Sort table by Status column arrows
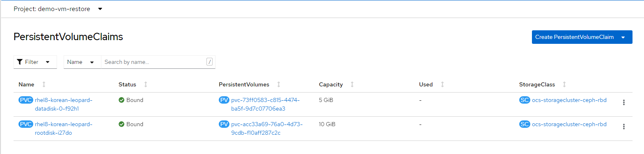The width and height of the screenshot is (644, 154). (146, 84)
